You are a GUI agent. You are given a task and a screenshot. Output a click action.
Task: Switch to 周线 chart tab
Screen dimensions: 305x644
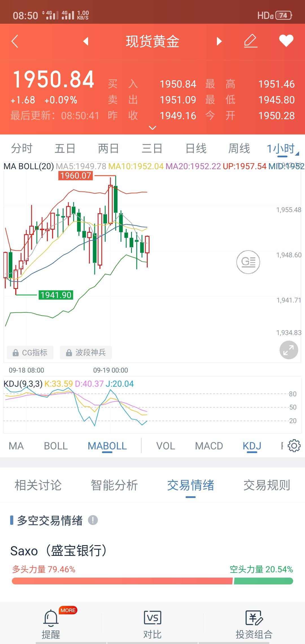click(x=239, y=148)
